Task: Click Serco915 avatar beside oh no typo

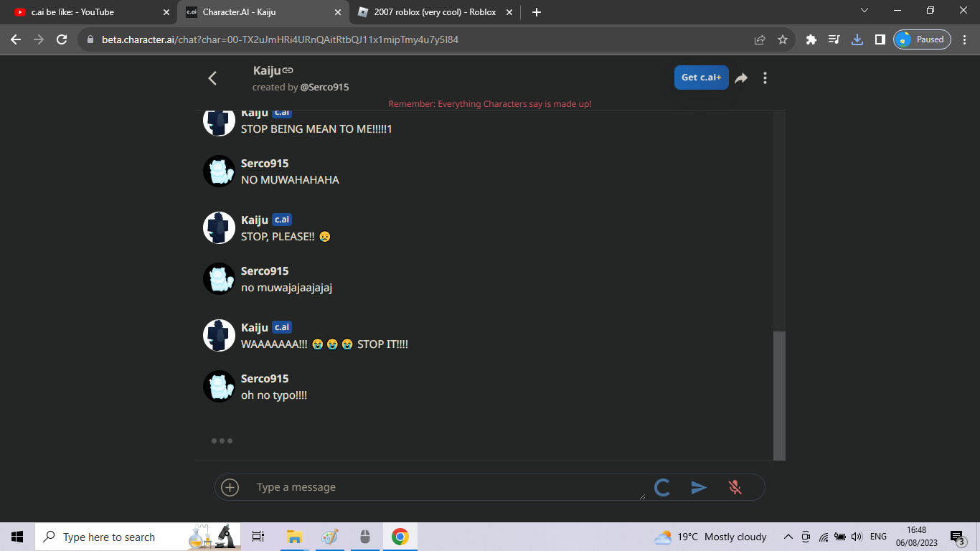Action: 219,387
